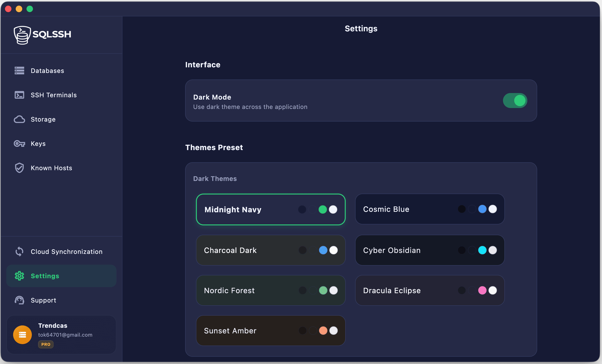Click the yellow minimize window button
Viewport: 602px width, 364px height.
[x=19, y=9]
